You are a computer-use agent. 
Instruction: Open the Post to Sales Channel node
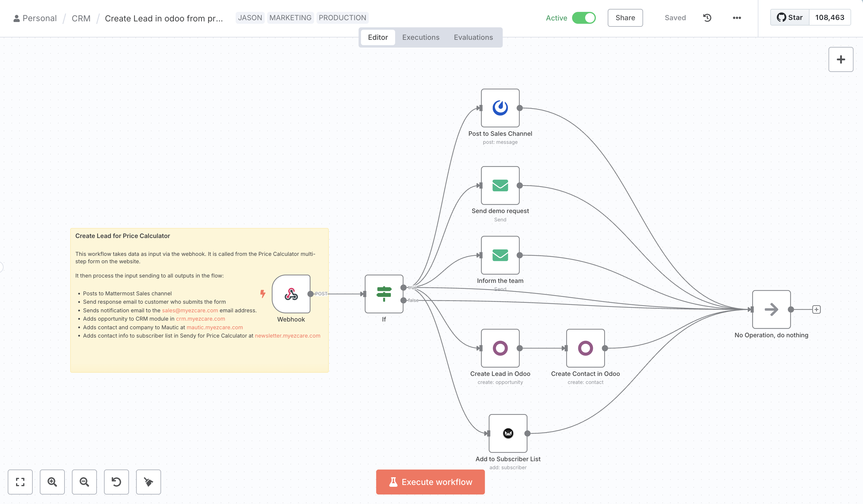click(500, 107)
